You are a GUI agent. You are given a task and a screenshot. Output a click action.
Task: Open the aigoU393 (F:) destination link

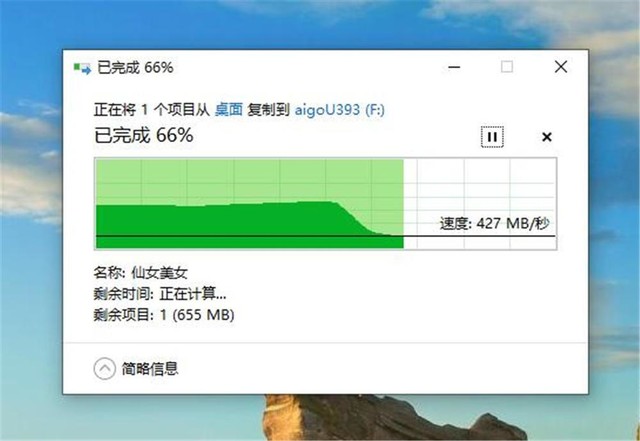[x=340, y=109]
